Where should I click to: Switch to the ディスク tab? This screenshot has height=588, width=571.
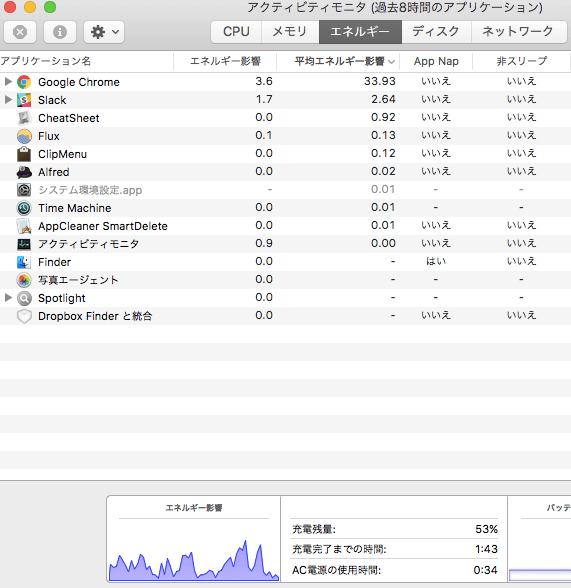tap(436, 32)
